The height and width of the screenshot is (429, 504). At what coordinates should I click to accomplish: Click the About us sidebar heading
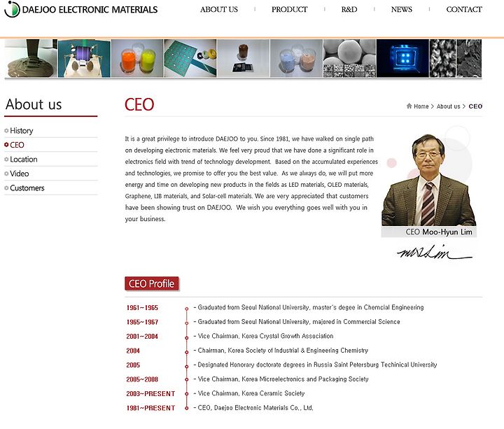[x=34, y=104]
